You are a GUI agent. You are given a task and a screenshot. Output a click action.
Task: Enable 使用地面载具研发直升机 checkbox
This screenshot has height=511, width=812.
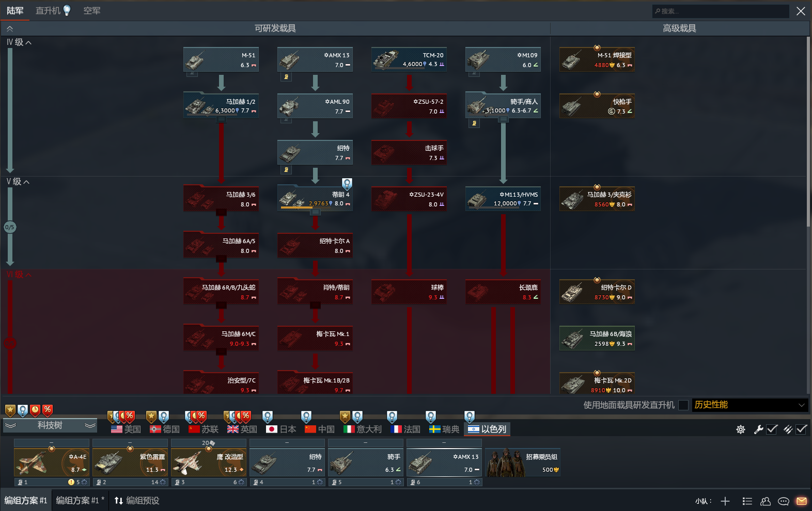[x=683, y=405]
